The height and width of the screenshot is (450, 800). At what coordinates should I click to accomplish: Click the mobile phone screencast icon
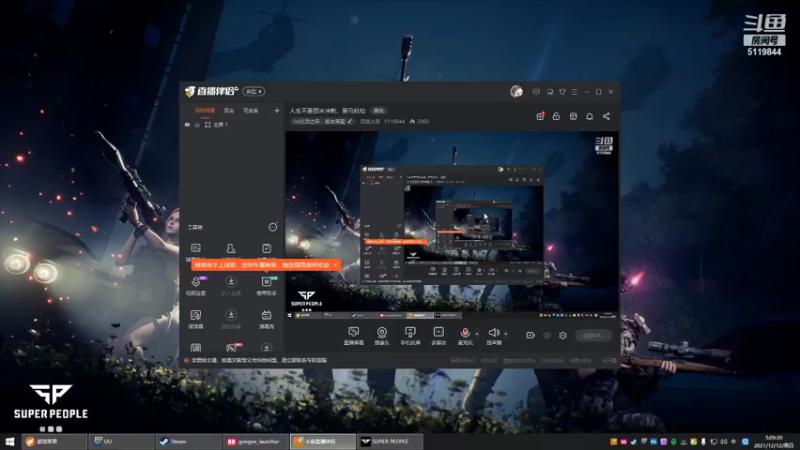(x=410, y=332)
